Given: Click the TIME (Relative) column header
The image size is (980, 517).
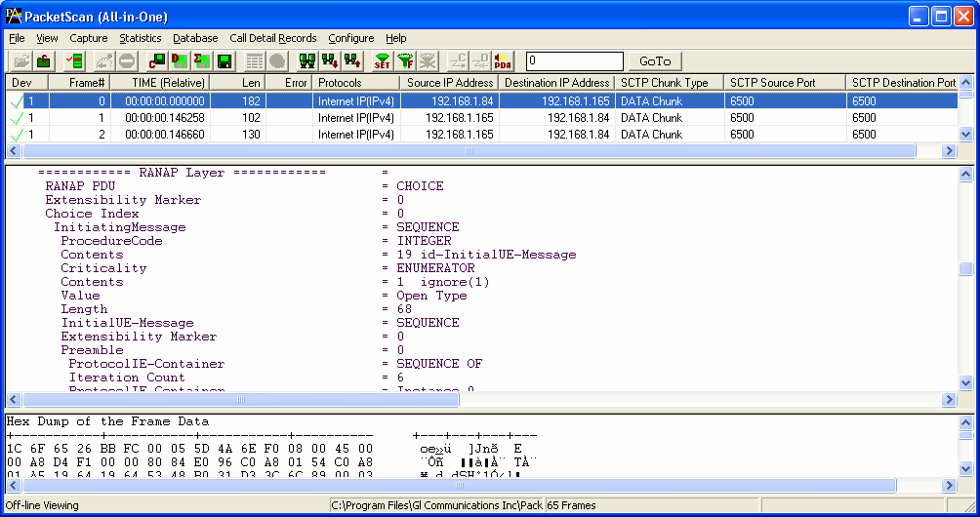Looking at the screenshot, I should click(161, 82).
